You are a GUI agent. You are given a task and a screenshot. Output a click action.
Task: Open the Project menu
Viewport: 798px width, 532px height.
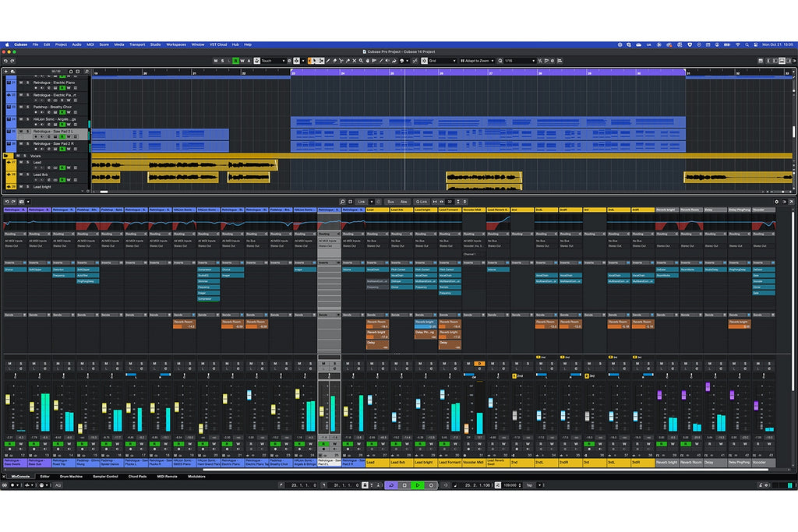[61, 44]
